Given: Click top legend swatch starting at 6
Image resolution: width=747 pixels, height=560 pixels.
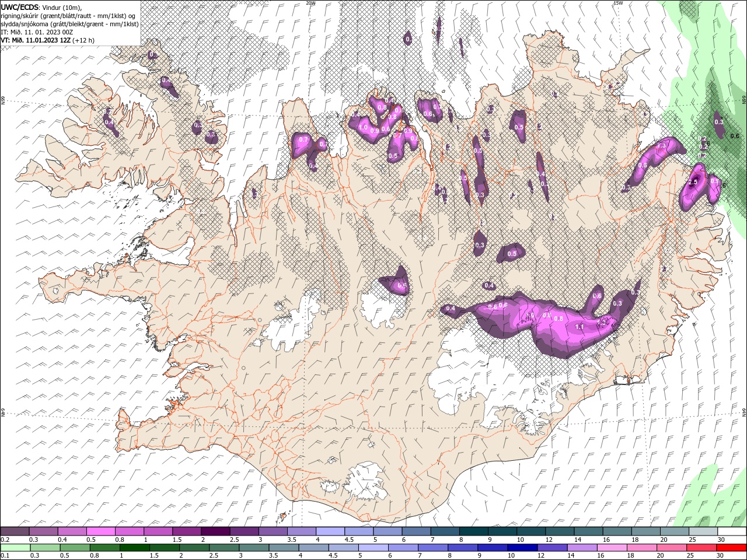Looking at the screenshot, I should (x=416, y=531).
